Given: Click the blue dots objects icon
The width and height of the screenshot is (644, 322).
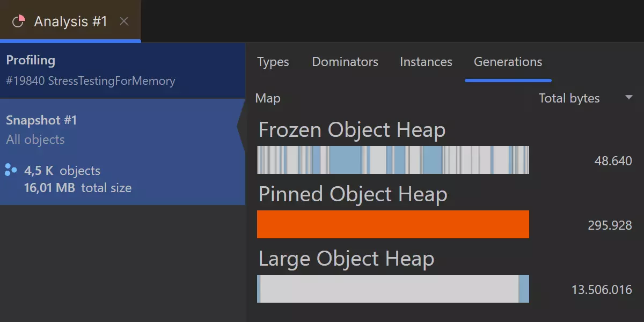Looking at the screenshot, I should pos(11,171).
